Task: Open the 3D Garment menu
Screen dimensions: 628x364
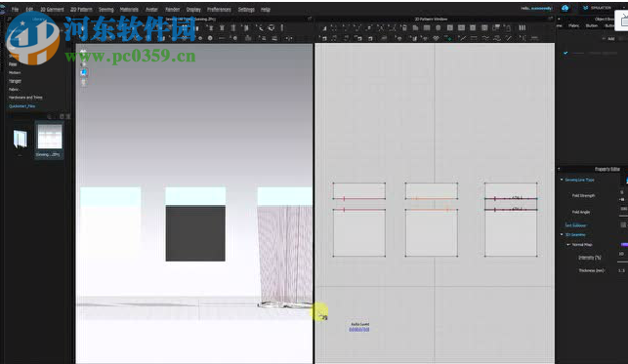Action: (x=52, y=9)
